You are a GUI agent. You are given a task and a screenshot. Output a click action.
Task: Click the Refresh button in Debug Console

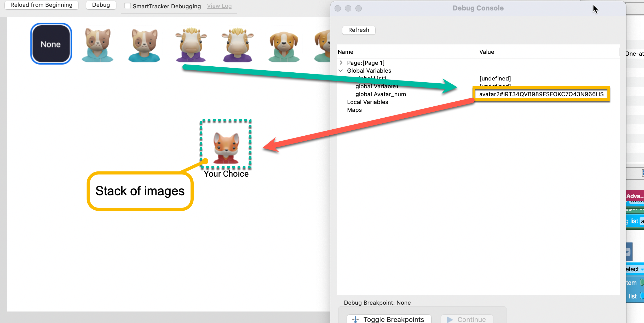[x=358, y=29]
